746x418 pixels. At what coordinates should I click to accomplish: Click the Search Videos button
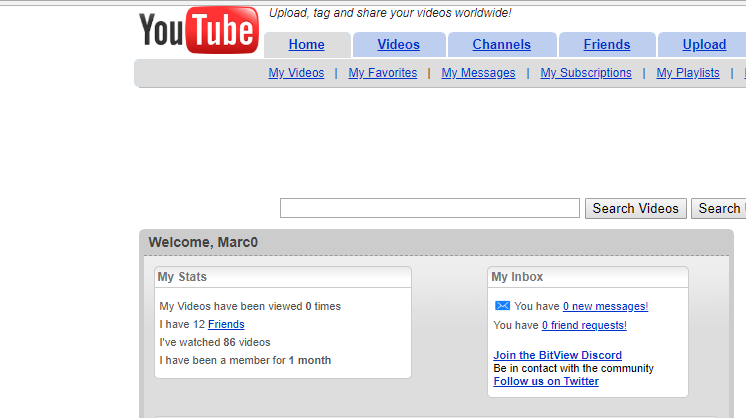(636, 208)
